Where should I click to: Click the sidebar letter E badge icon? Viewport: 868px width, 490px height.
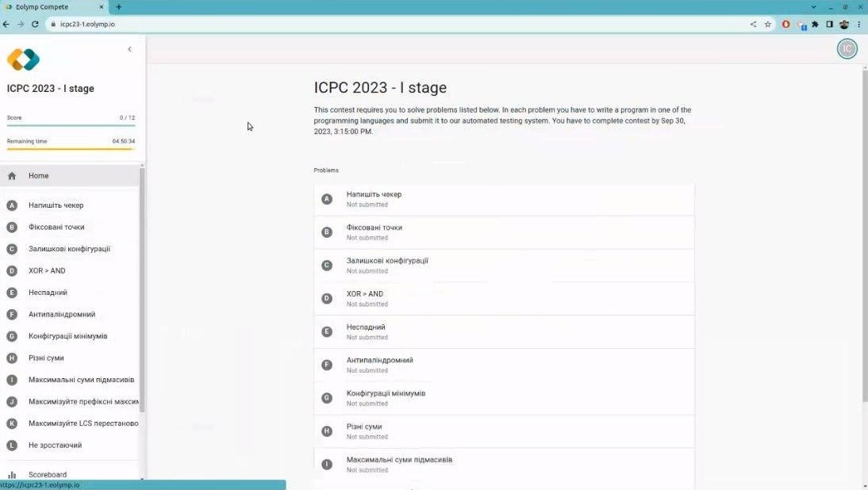[x=12, y=293]
